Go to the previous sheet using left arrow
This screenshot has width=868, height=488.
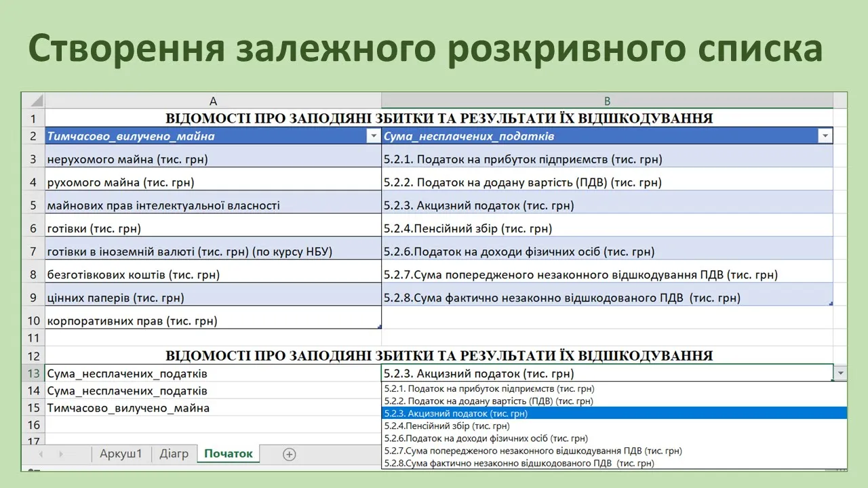41,454
